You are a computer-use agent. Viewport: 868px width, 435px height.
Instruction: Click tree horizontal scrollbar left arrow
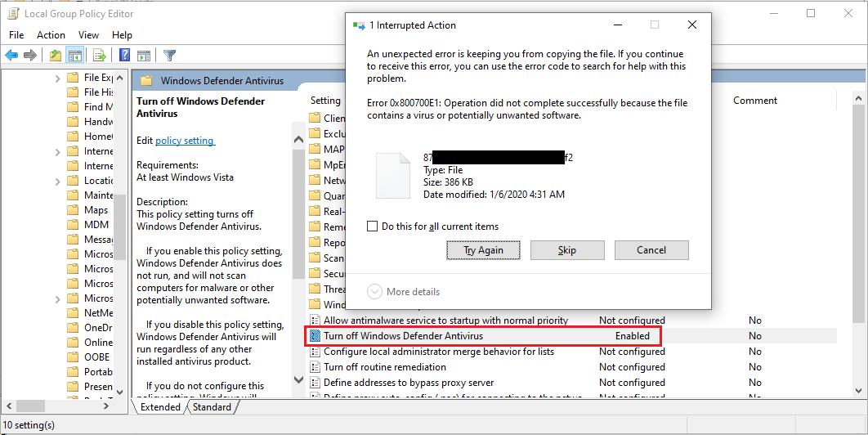point(8,406)
